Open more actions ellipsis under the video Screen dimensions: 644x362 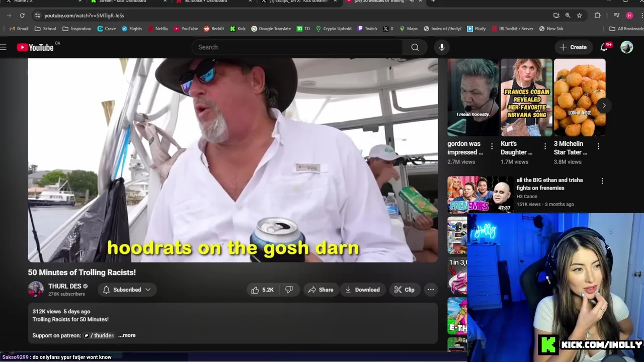(x=431, y=290)
